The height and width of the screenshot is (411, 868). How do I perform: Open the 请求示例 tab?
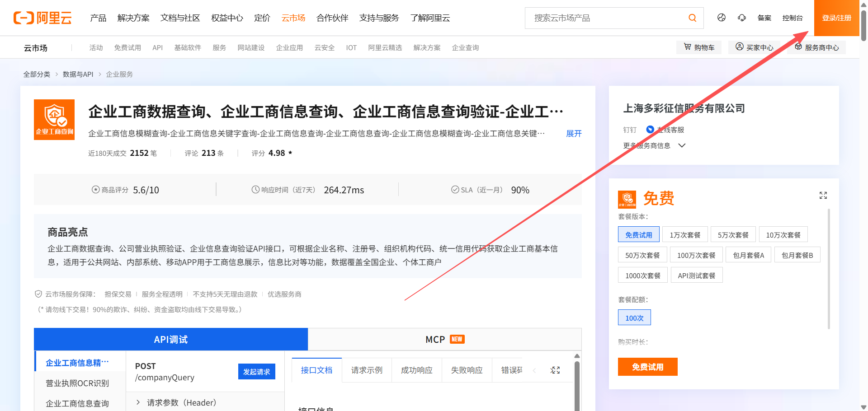[x=367, y=370]
